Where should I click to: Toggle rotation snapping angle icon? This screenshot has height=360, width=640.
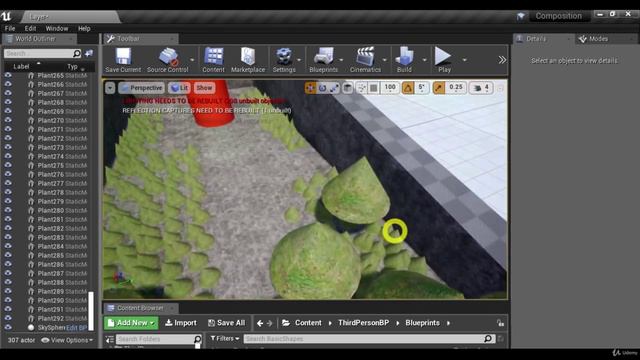pyautogui.click(x=408, y=88)
